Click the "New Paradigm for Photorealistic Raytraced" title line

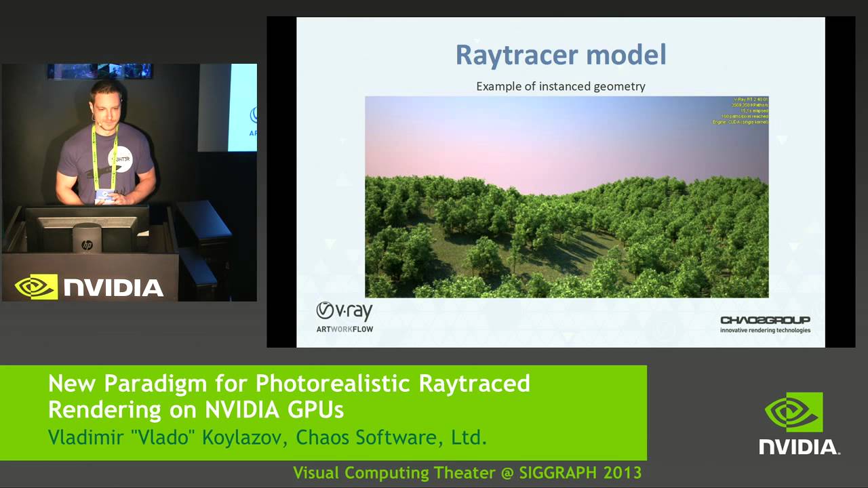[x=289, y=384]
